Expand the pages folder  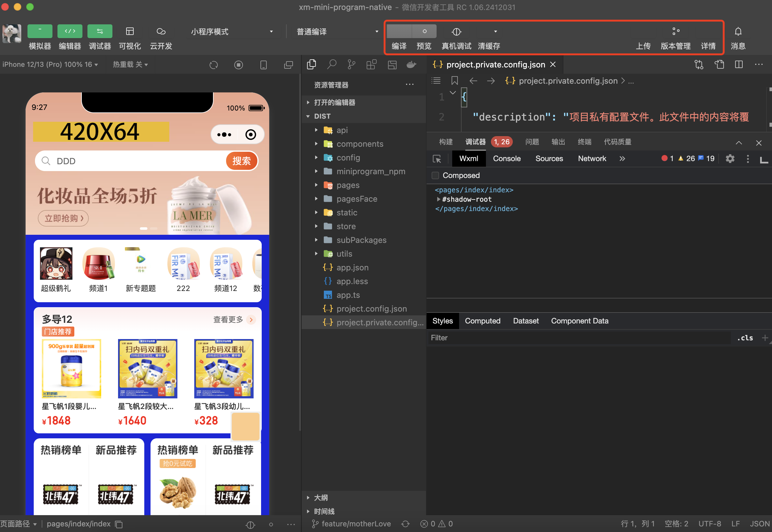point(348,185)
